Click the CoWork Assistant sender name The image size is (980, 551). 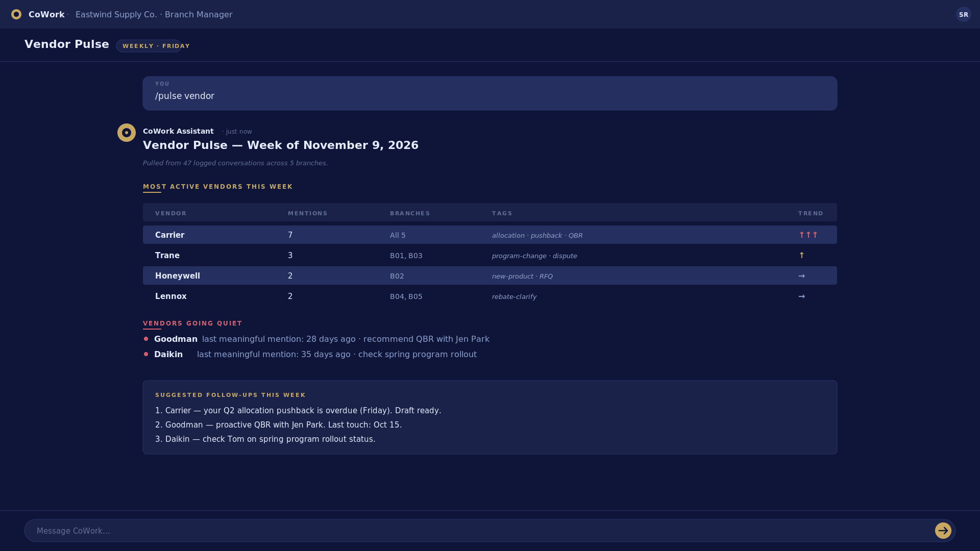[178, 131]
